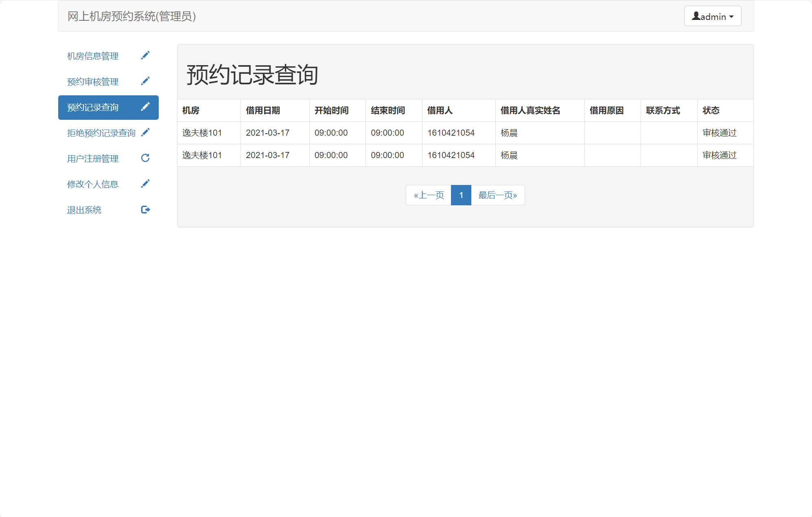Select page 1 in the pagination bar
The image size is (812, 517).
tap(461, 195)
